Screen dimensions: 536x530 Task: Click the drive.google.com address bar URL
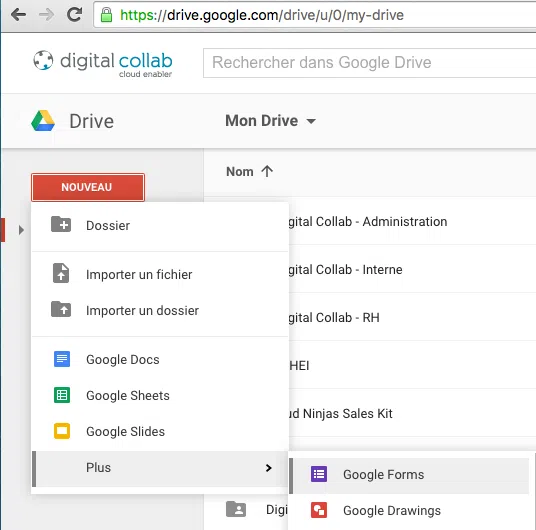[x=262, y=15]
